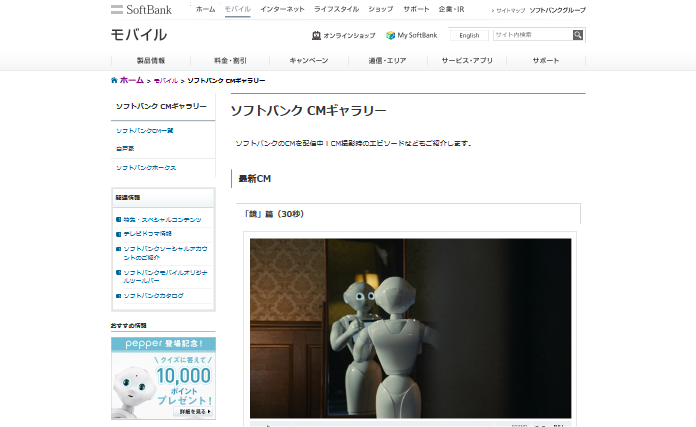Click the モバイル breadcrumb link
Screen dimensions: 696x427
166,80
